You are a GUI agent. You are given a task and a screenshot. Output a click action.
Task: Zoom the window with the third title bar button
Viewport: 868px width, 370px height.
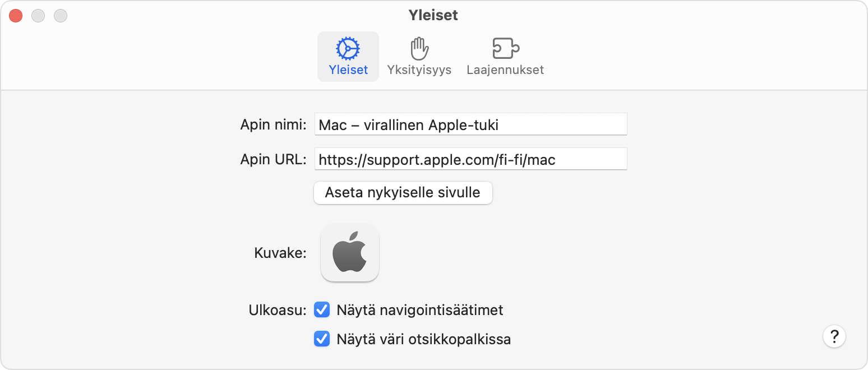point(61,16)
